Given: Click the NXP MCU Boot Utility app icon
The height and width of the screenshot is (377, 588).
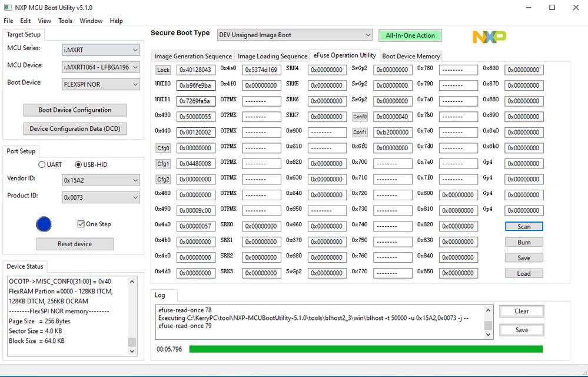Looking at the screenshot, I should tap(8, 8).
